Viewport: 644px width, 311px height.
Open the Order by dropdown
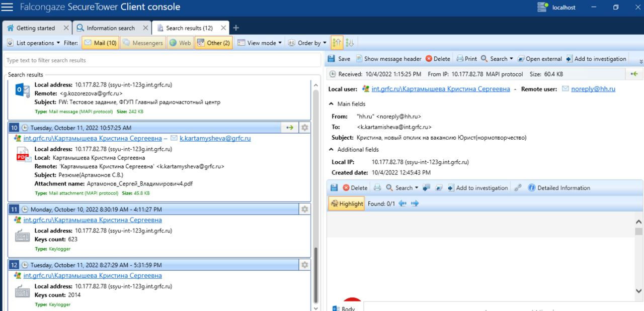pos(307,43)
